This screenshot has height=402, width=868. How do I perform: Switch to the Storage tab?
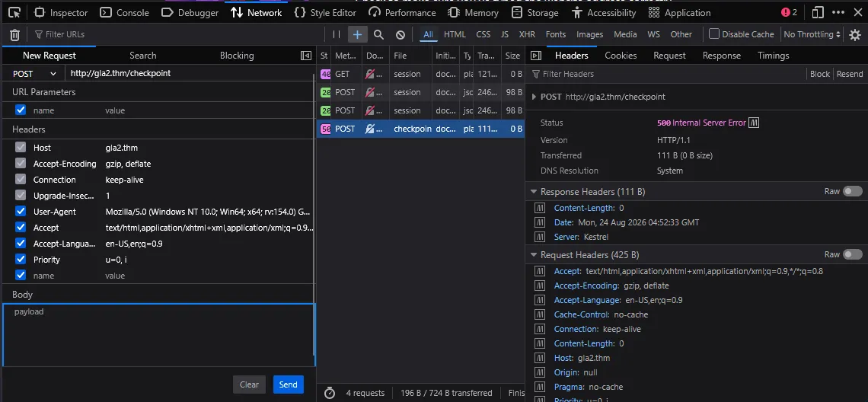click(x=535, y=12)
